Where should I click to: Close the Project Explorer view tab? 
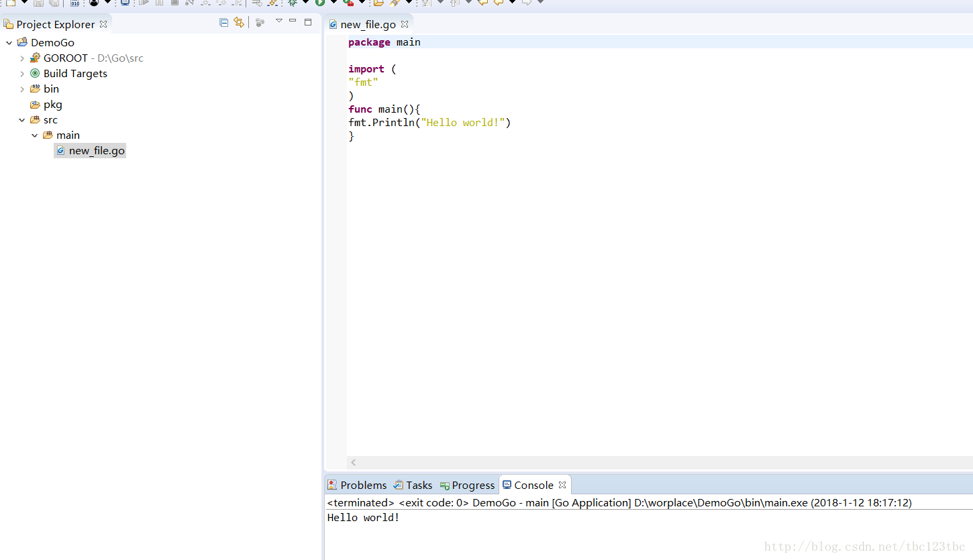(103, 23)
